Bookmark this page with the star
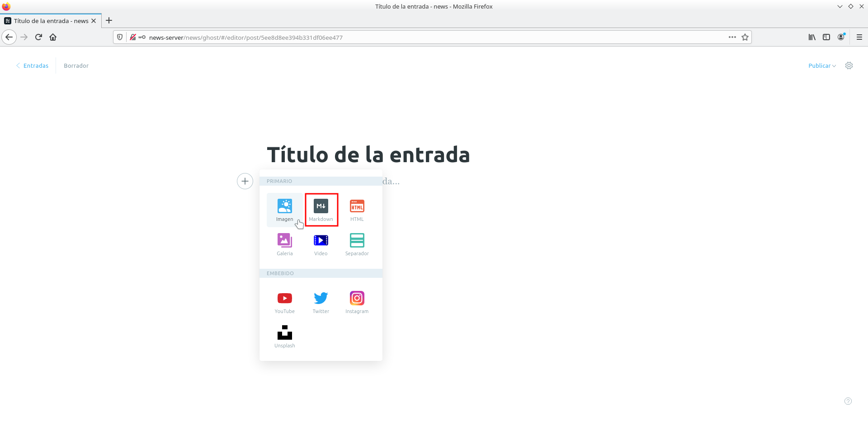 point(745,37)
